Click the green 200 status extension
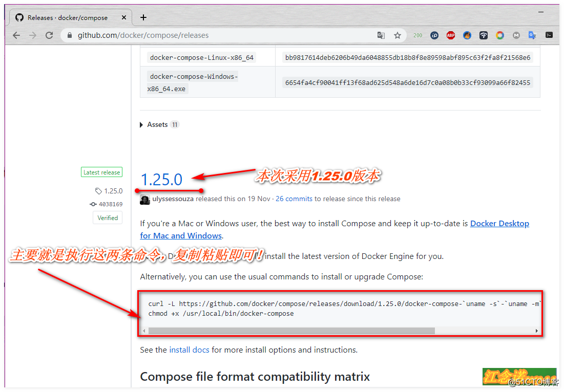Image resolution: width=564 pixels, height=392 pixels. (417, 35)
